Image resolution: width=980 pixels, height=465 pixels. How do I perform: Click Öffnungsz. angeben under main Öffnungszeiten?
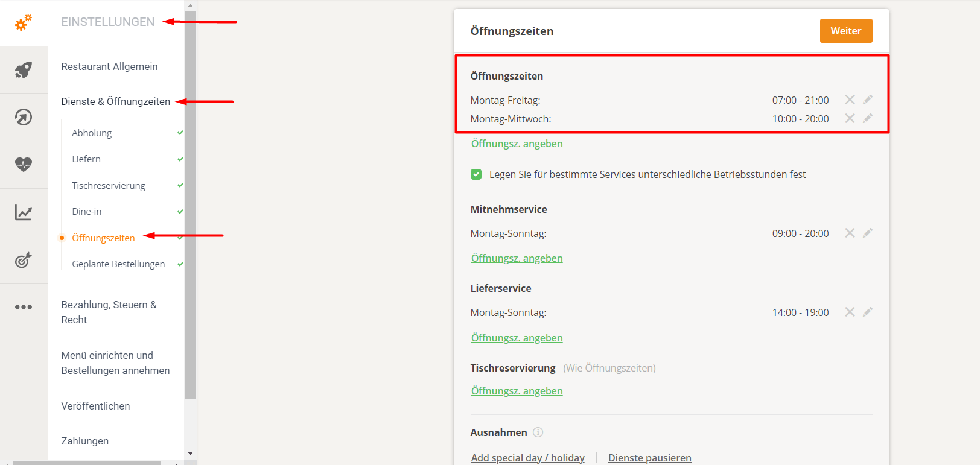[517, 144]
